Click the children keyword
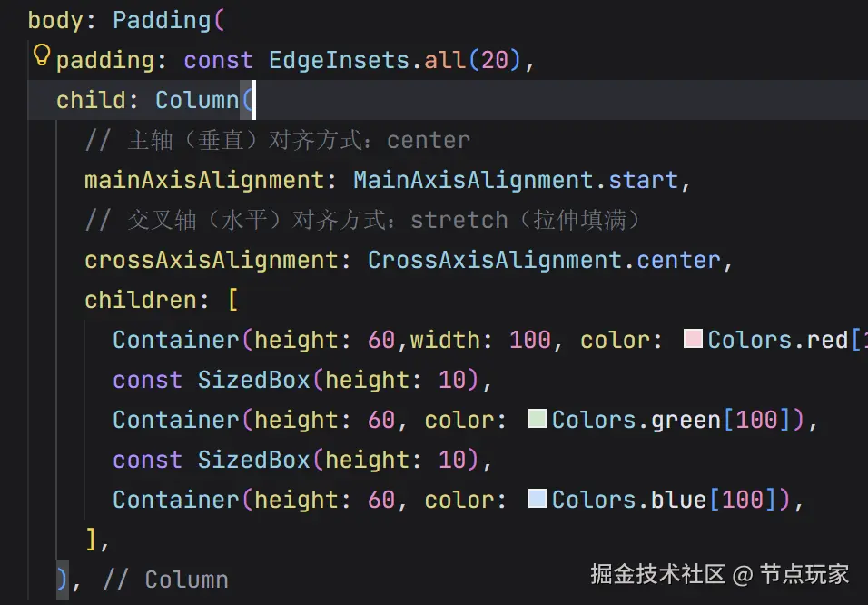 pyautogui.click(x=141, y=300)
